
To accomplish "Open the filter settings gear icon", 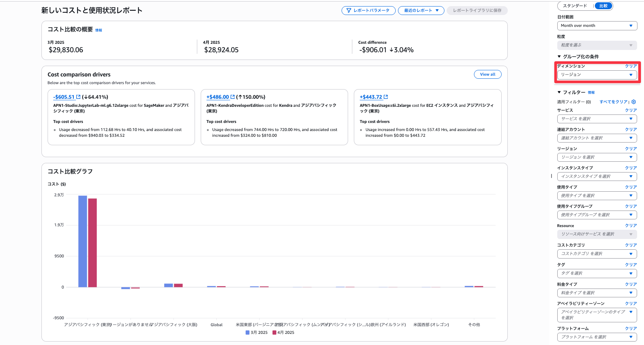I will 634,102.
